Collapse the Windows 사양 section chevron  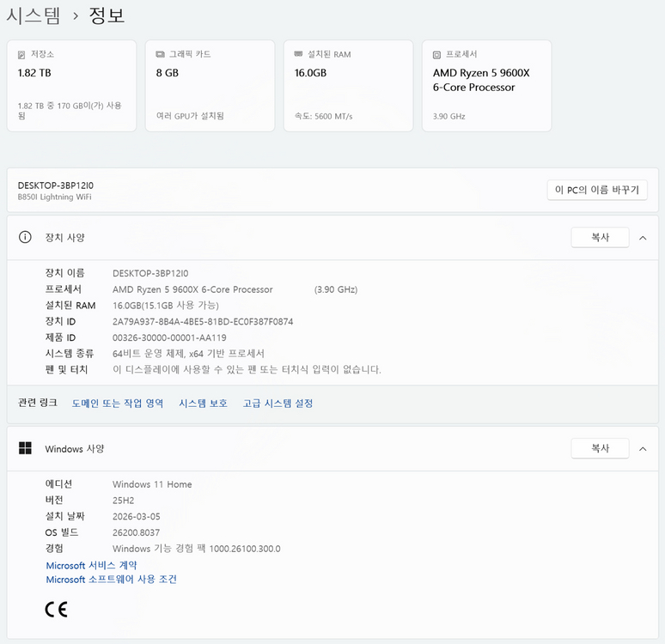(x=643, y=448)
